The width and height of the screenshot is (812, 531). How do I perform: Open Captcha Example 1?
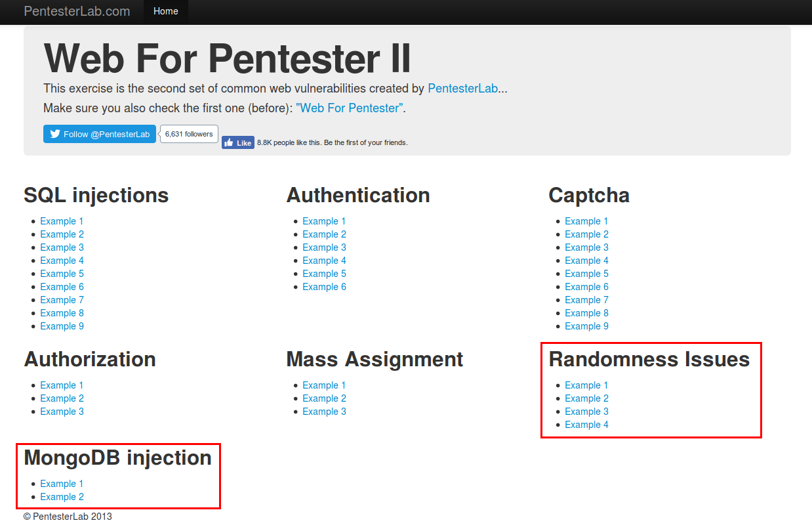(586, 221)
